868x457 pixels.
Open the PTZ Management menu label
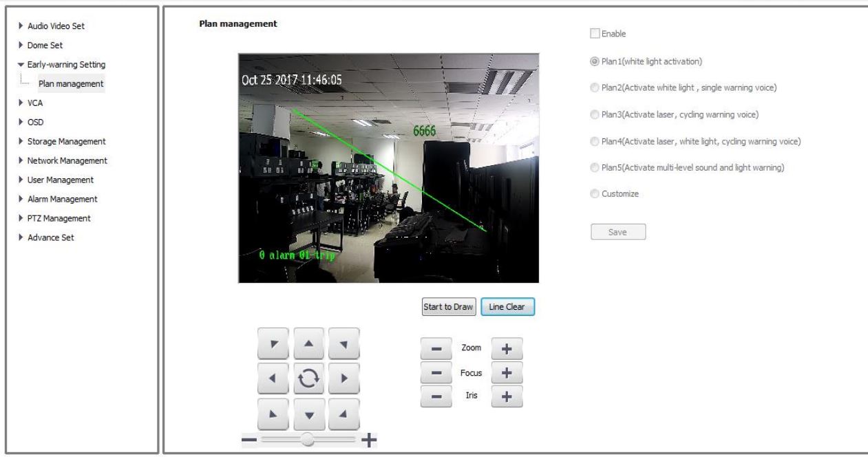point(59,219)
